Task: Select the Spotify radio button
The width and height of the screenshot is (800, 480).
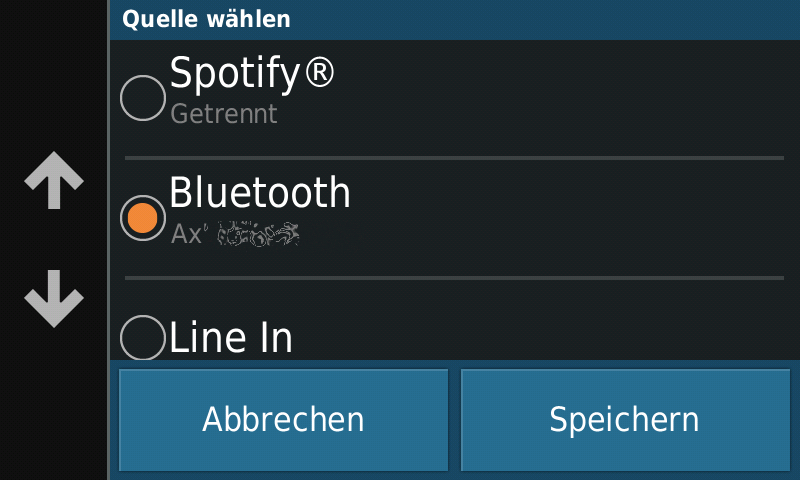Action: pyautogui.click(x=143, y=98)
